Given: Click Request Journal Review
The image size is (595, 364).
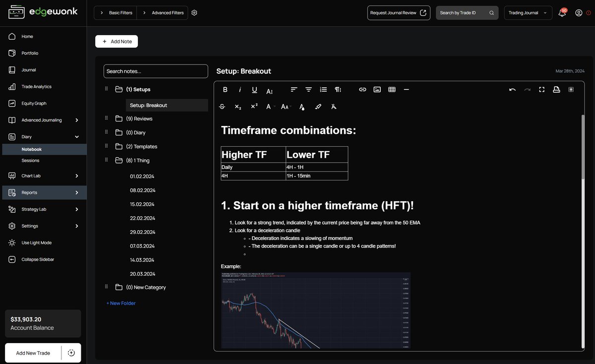Looking at the screenshot, I should (x=399, y=13).
